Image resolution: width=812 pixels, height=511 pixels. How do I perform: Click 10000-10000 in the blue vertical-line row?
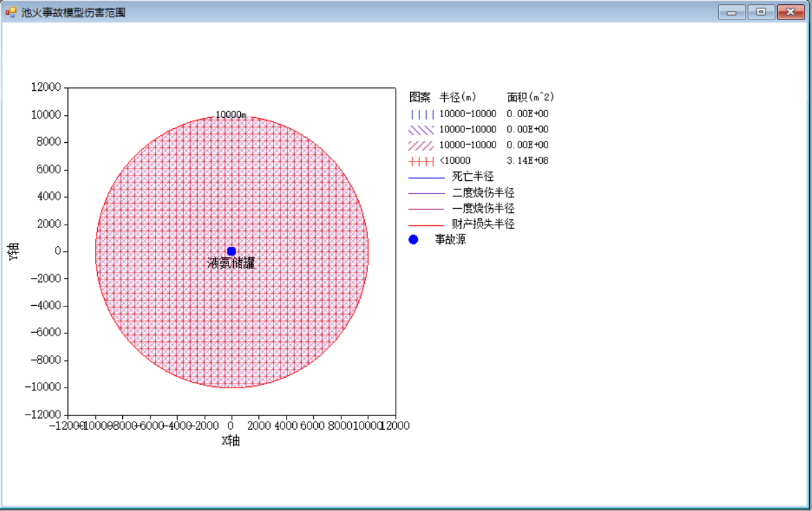468,114
